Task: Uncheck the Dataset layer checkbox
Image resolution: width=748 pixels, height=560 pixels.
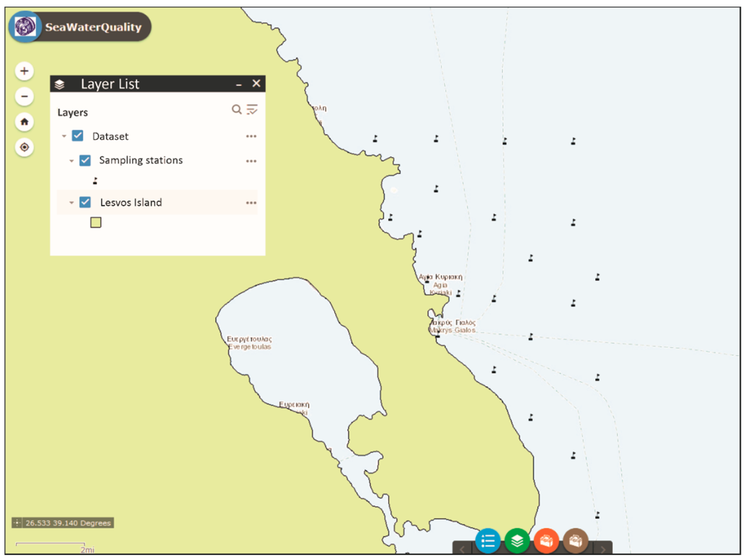Action: [x=77, y=136]
